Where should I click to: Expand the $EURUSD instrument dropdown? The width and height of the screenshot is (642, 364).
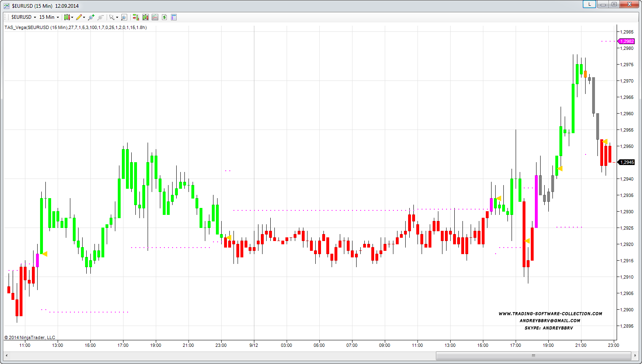click(x=35, y=17)
